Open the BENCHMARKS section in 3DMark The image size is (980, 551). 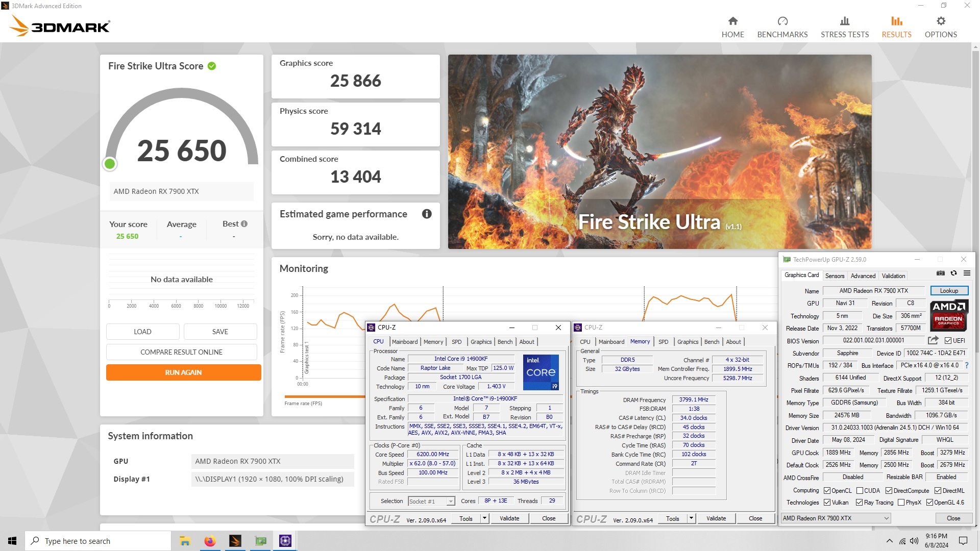782,28
